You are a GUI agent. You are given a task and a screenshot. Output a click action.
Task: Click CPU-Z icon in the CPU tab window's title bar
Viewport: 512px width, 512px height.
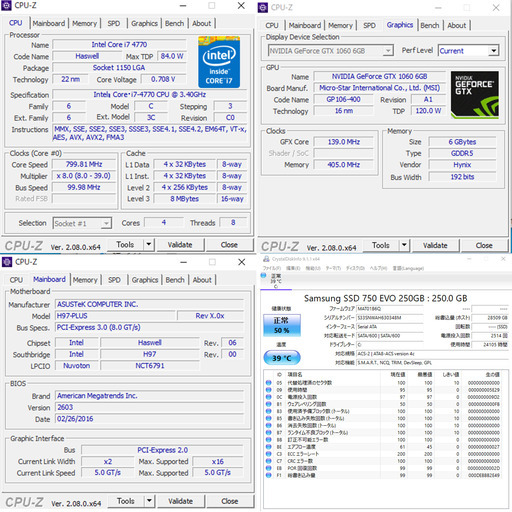pos(7,6)
